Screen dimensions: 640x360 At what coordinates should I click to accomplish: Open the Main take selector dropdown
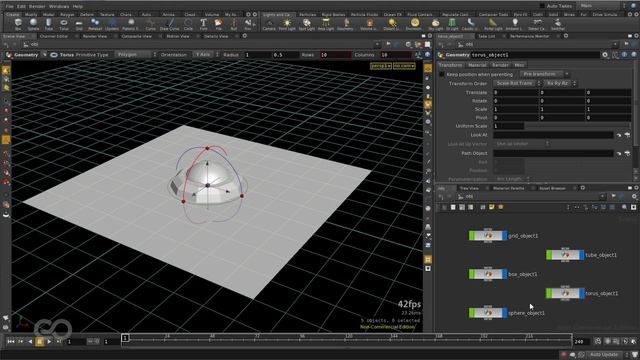point(603,6)
